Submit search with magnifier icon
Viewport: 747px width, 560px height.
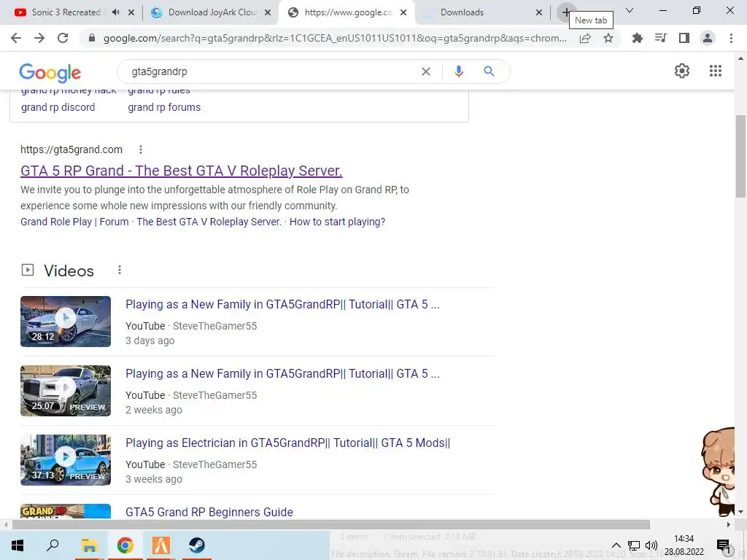(x=489, y=71)
